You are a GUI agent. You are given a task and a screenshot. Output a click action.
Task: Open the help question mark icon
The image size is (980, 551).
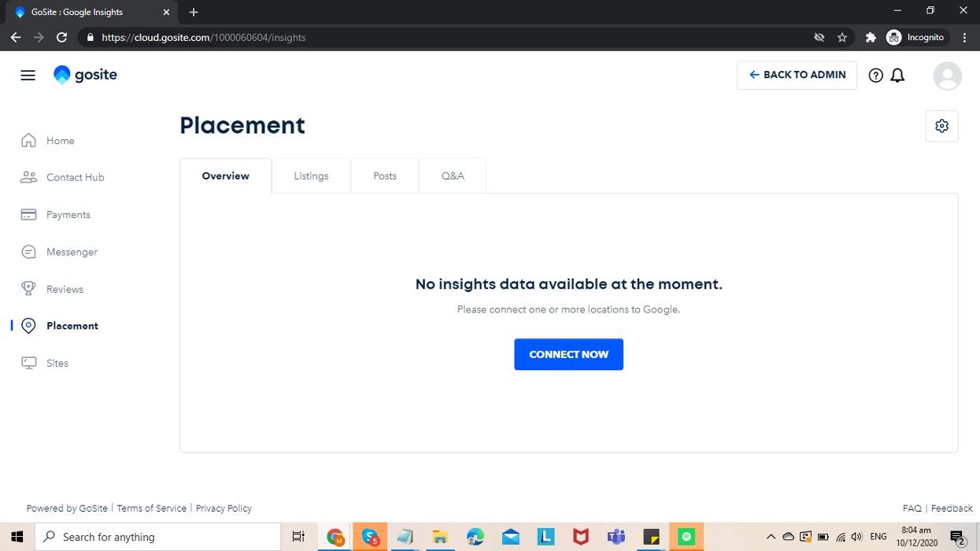pyautogui.click(x=875, y=76)
